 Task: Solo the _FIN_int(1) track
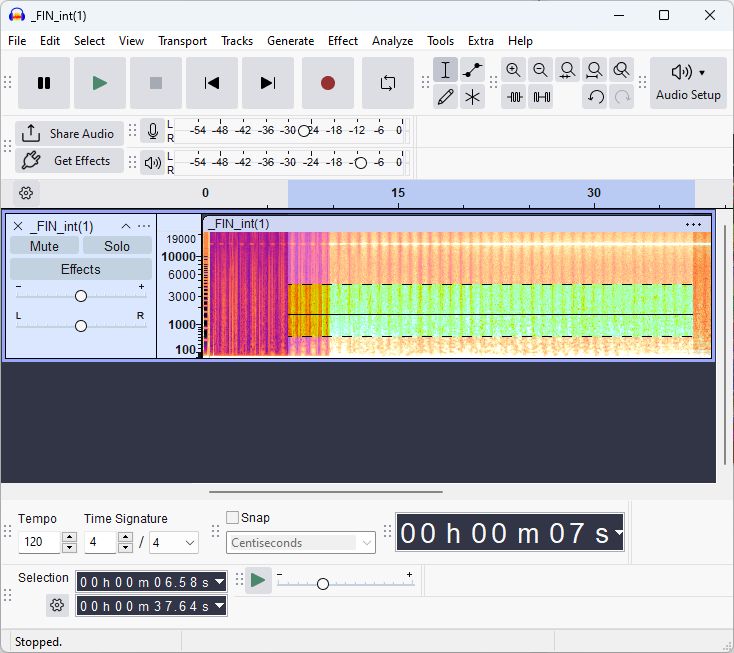(117, 246)
